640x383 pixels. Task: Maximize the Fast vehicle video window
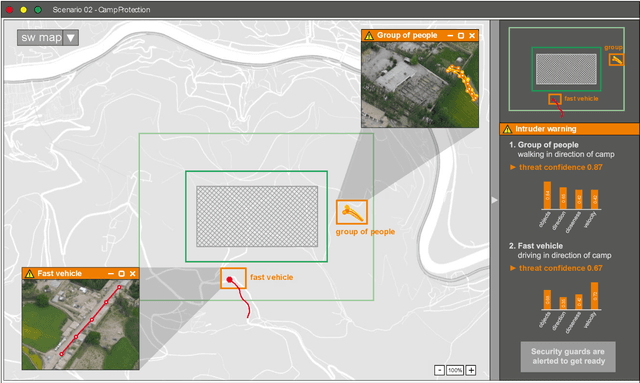121,274
